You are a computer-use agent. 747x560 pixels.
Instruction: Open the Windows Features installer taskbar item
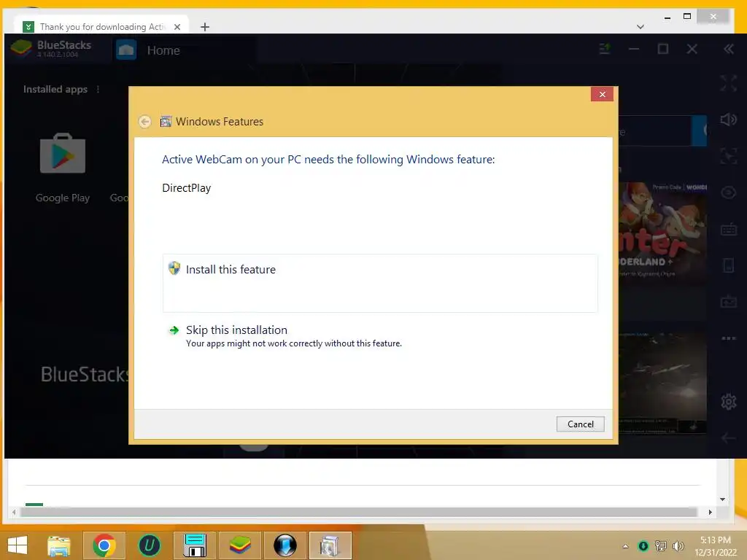point(330,545)
